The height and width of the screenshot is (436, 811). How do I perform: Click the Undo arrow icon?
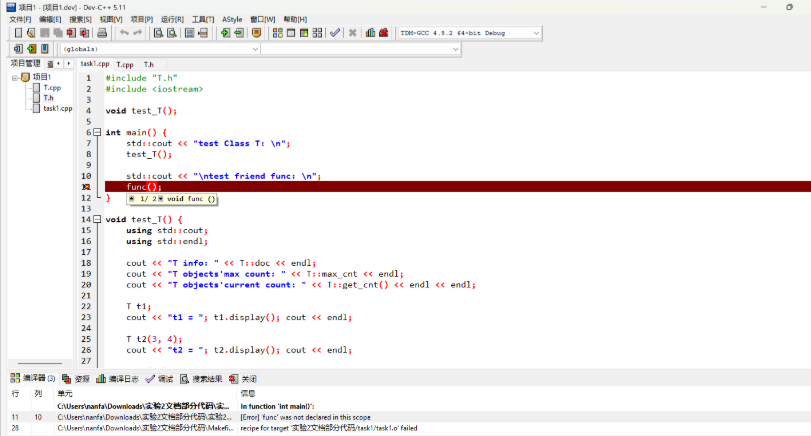(x=124, y=33)
